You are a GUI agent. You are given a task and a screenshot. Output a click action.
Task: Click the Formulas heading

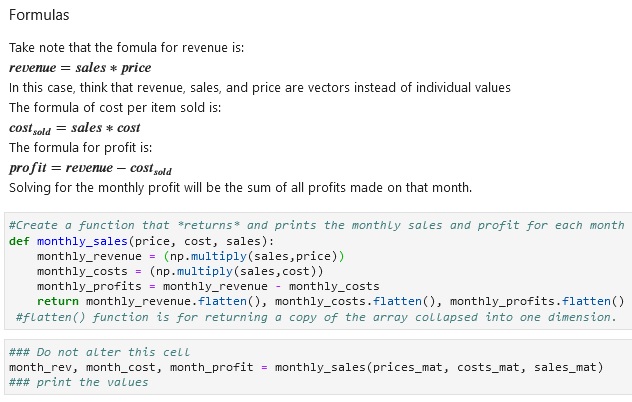click(39, 15)
